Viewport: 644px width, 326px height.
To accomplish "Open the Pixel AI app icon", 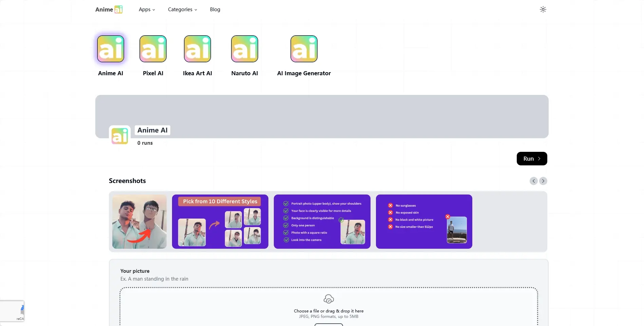I will point(153,49).
